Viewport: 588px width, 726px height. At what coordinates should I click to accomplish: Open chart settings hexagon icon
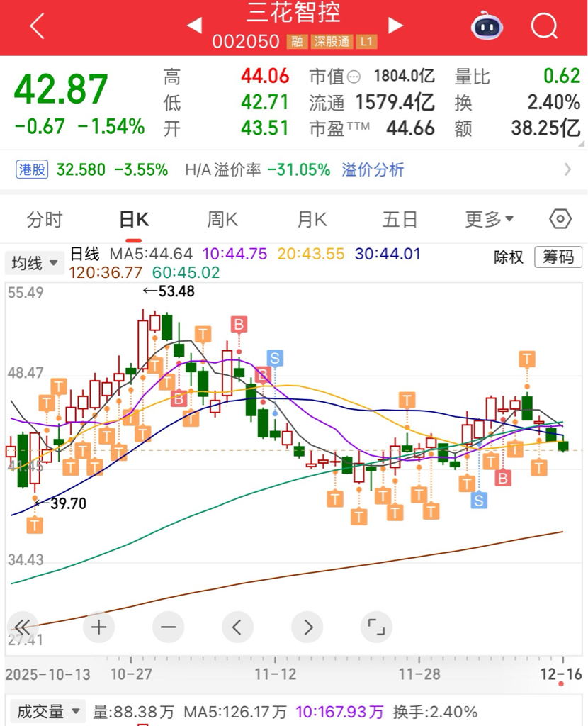(x=560, y=219)
